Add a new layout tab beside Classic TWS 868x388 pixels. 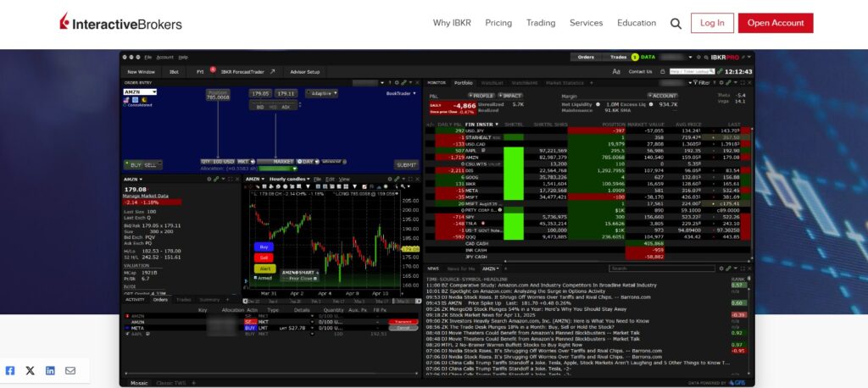coord(193,382)
